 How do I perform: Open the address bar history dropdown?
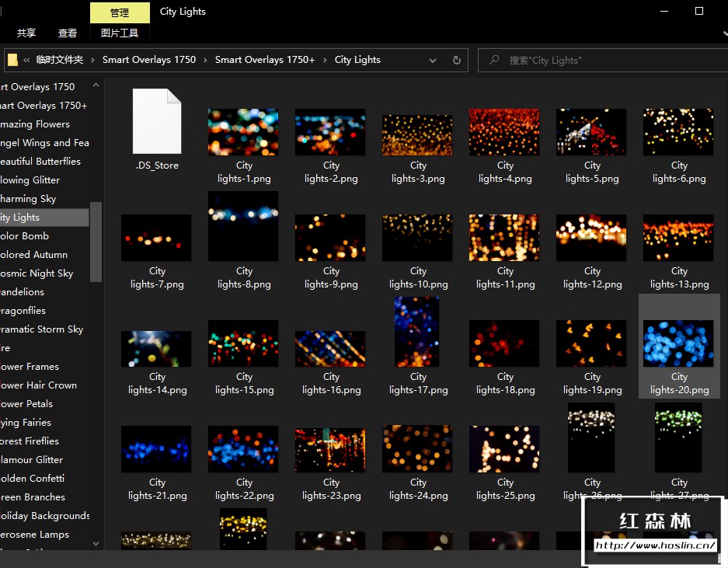click(433, 60)
